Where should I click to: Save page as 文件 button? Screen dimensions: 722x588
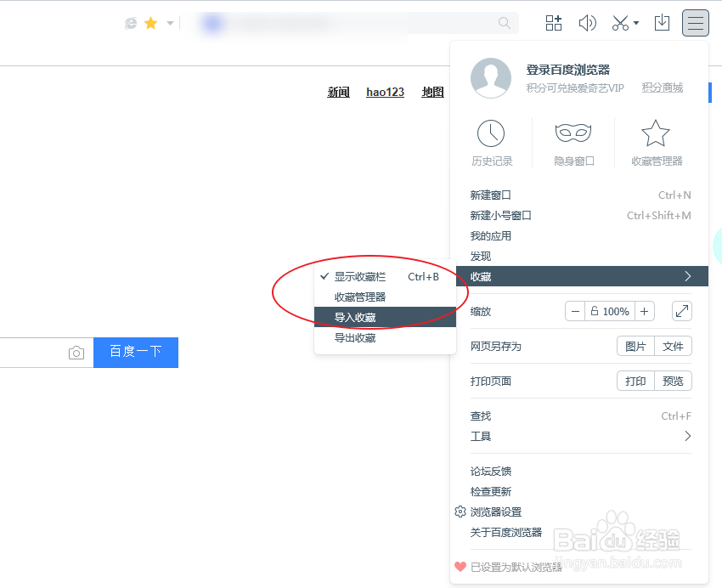click(674, 347)
